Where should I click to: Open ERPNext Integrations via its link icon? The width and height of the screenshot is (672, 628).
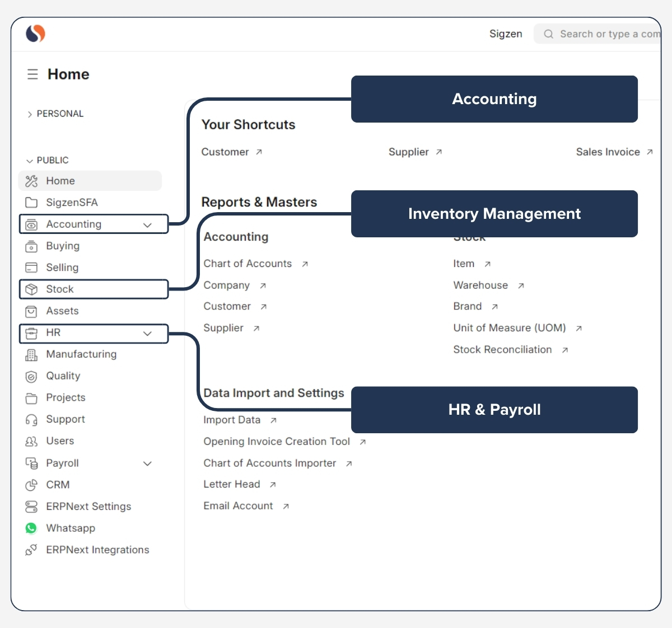(31, 550)
